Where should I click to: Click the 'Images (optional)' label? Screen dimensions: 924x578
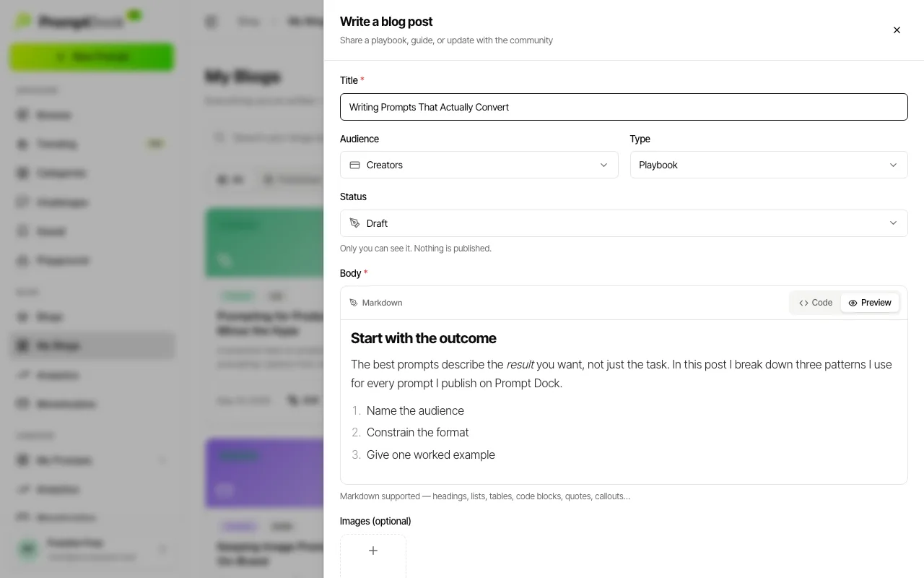click(x=375, y=521)
